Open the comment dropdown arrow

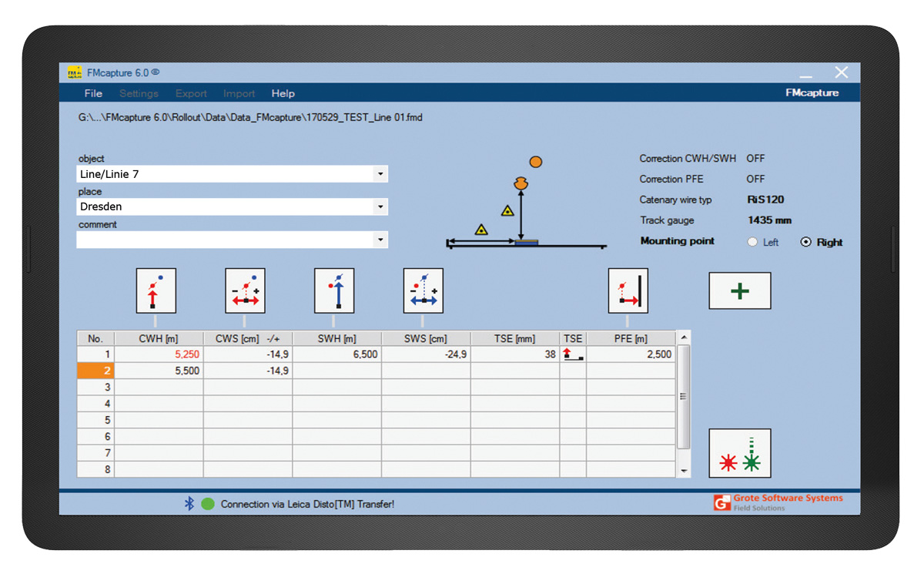tap(380, 240)
